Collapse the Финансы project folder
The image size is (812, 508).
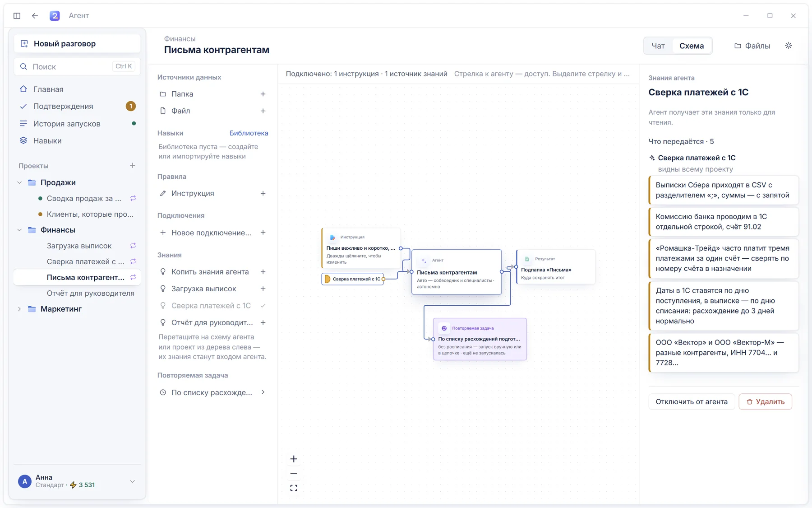(19, 230)
